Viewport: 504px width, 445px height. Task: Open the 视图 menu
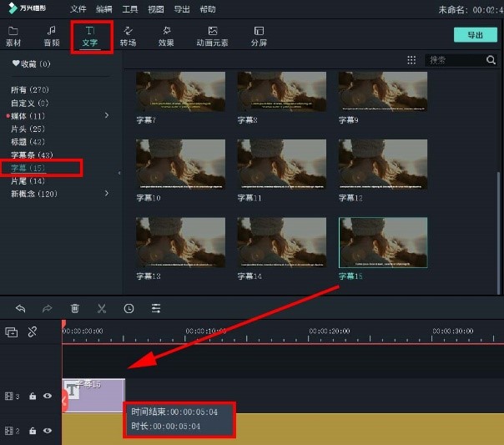(x=156, y=9)
